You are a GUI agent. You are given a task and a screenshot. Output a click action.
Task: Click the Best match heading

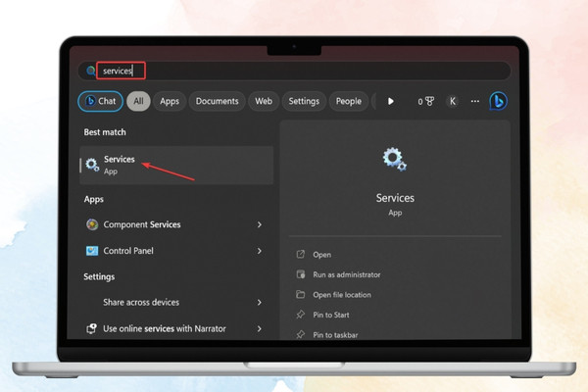(105, 132)
